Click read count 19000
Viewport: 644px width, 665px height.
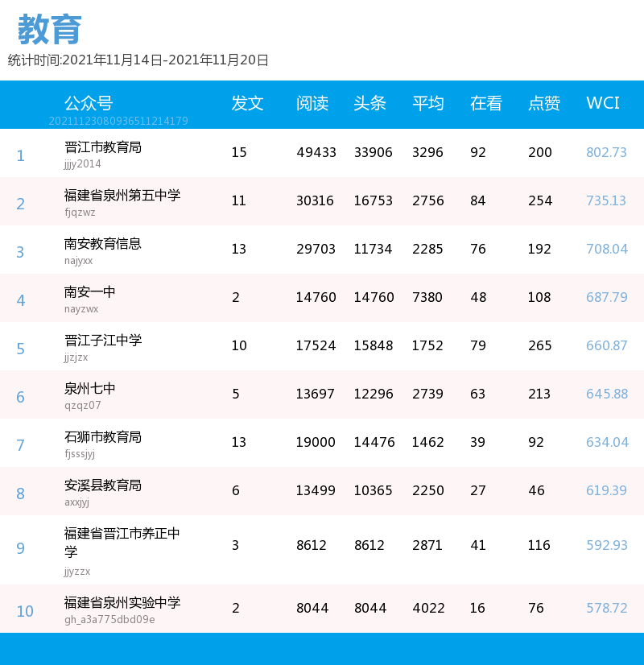click(x=316, y=442)
